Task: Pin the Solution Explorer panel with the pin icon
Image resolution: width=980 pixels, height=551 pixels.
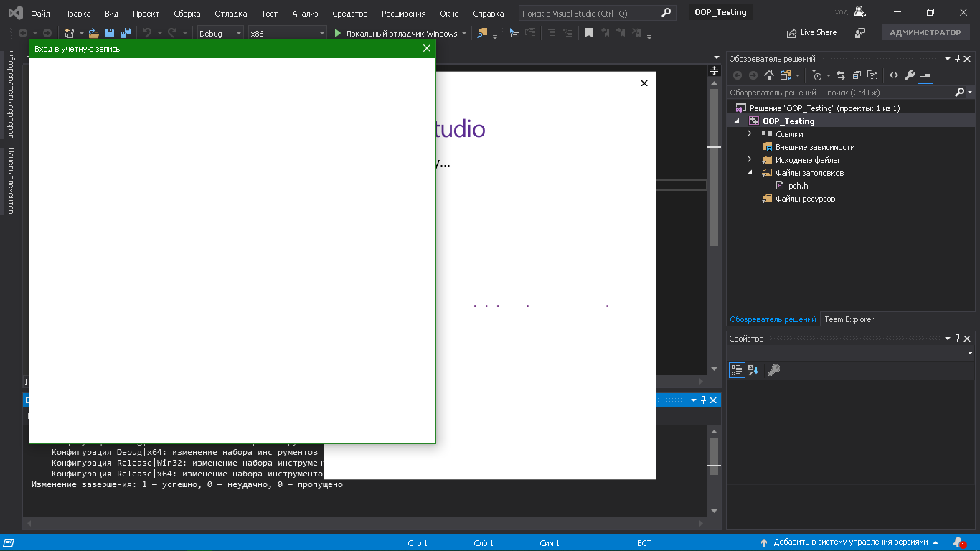Action: pos(957,59)
